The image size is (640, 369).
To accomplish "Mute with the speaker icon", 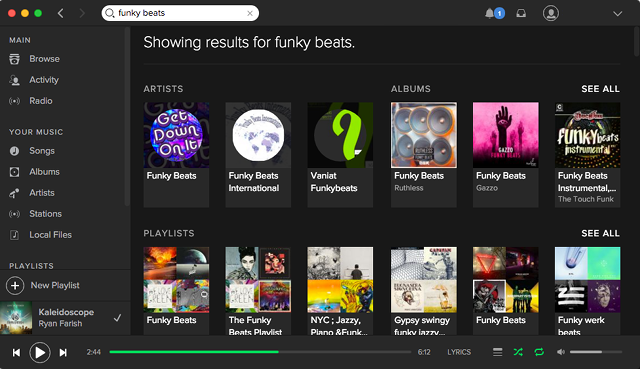I will tap(561, 352).
